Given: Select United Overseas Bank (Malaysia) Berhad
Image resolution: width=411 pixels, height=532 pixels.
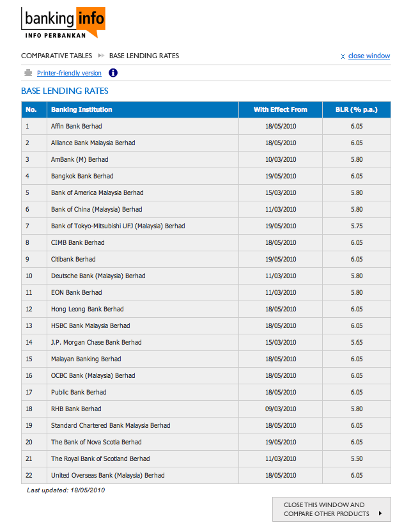Looking at the screenshot, I should pos(108,475).
